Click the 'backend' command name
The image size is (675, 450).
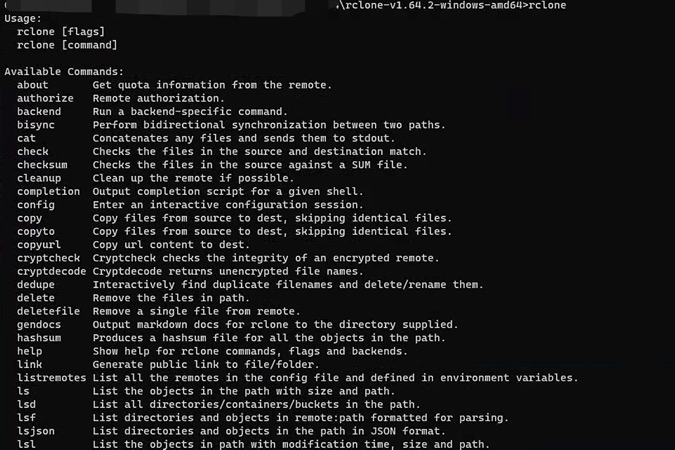point(39,112)
